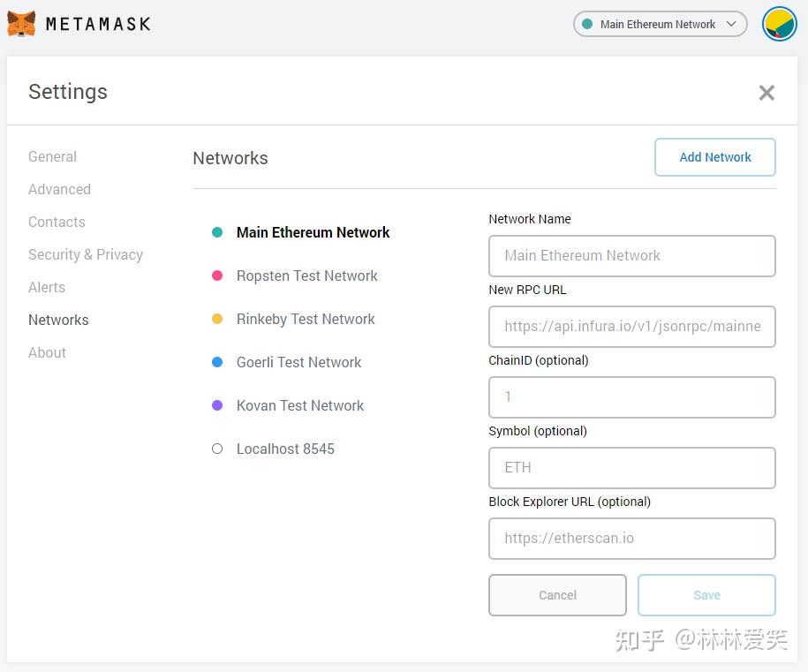This screenshot has height=672, width=808.
Task: Open Advanced settings tab
Action: [x=60, y=189]
